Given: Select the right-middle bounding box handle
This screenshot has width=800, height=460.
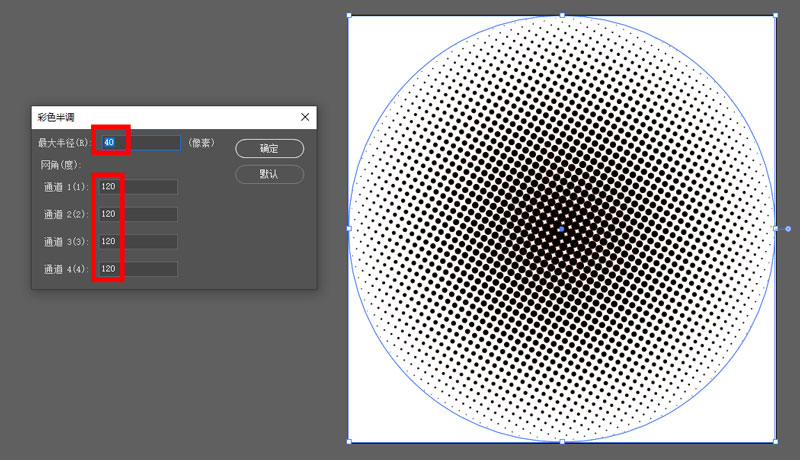Looking at the screenshot, I should point(776,228).
